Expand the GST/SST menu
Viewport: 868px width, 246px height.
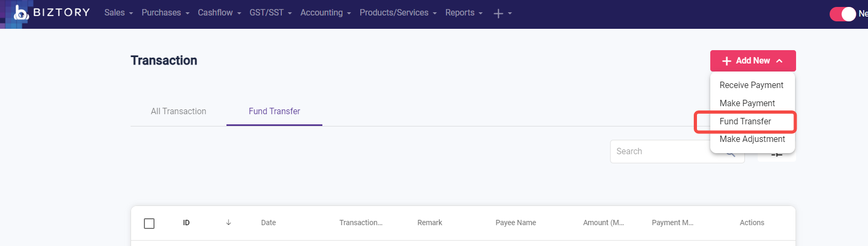[270, 13]
